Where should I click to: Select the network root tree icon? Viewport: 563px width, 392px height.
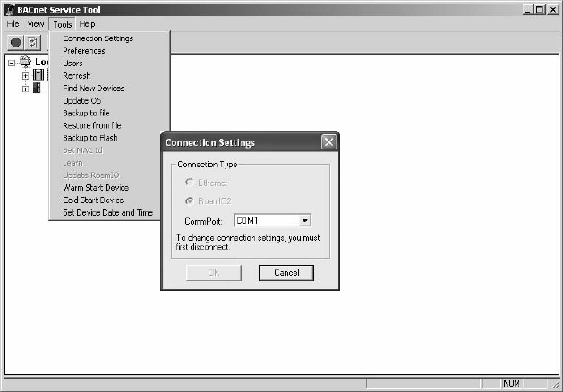tap(25, 62)
